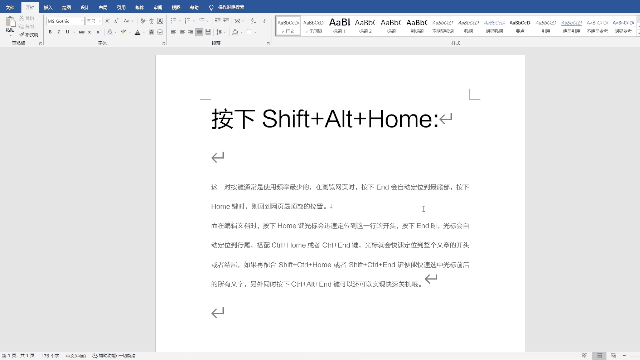This screenshot has width=640, height=360.
Task: Apply the Normal style in gallery
Action: click(x=288, y=26)
